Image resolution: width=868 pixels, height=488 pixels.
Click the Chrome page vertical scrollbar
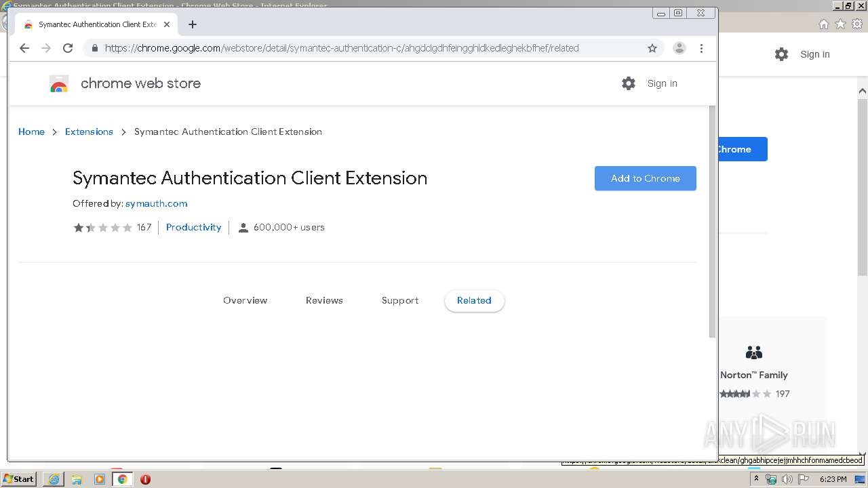[x=712, y=221]
